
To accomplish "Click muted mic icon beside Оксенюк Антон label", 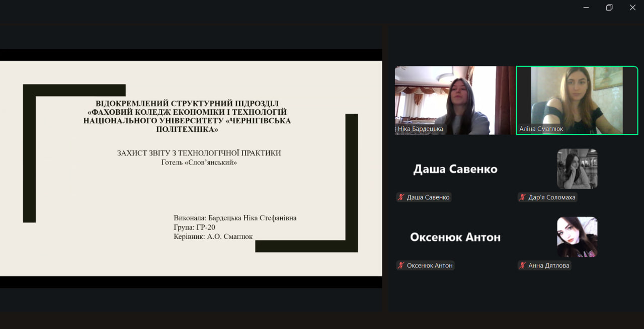I will [x=401, y=265].
